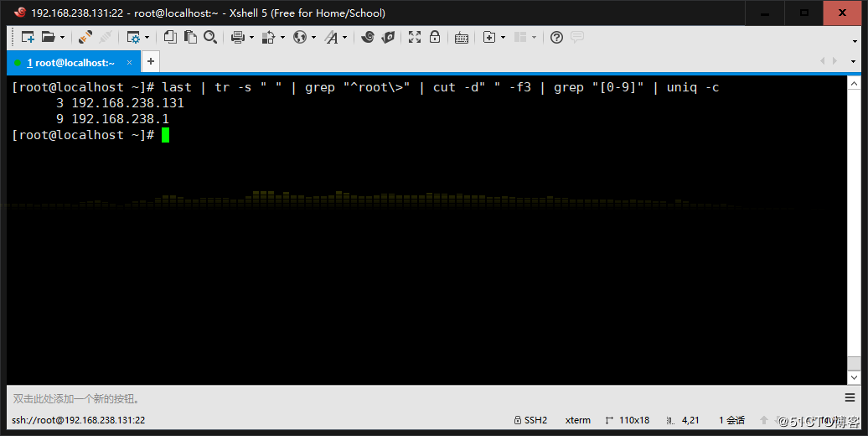
Task: Click the terminal vertical scrollbar down arrow
Action: click(x=853, y=377)
